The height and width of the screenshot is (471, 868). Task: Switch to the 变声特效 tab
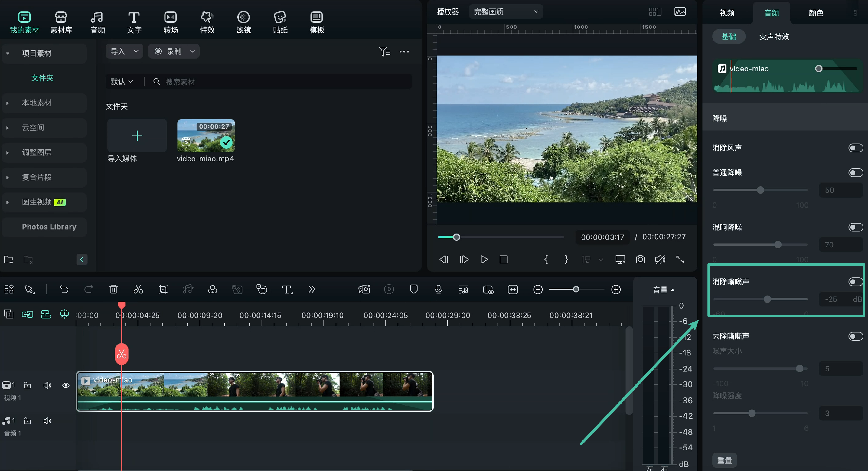[x=774, y=36]
